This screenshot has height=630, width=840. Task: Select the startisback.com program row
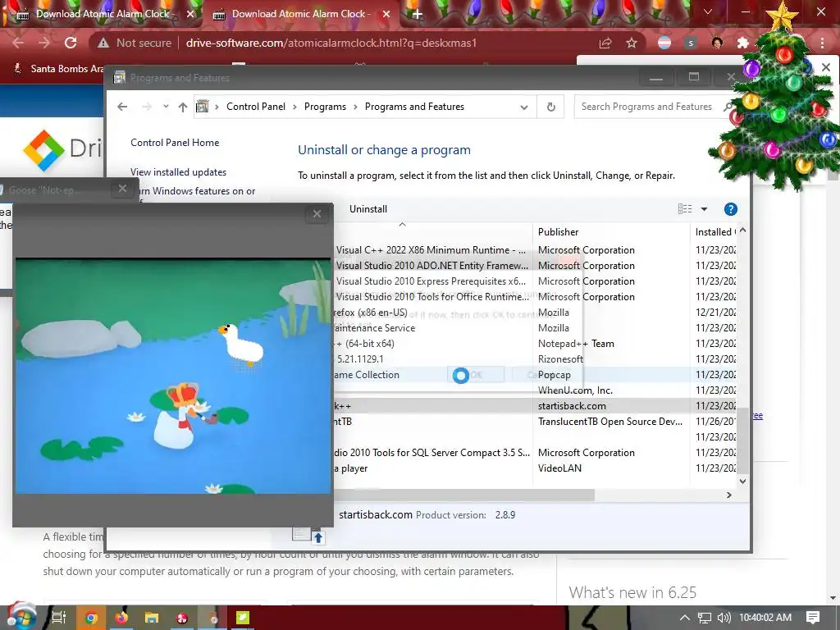click(534, 406)
